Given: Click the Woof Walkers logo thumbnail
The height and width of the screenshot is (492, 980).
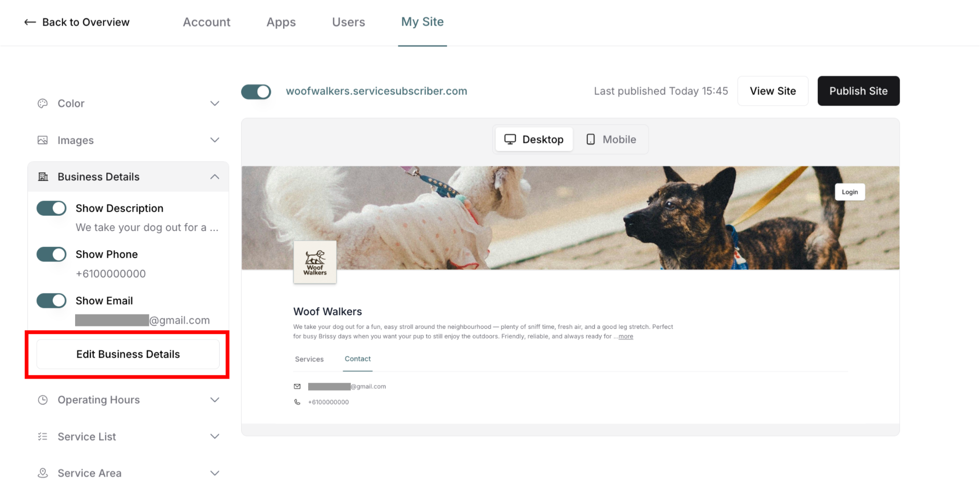Looking at the screenshot, I should pyautogui.click(x=315, y=262).
